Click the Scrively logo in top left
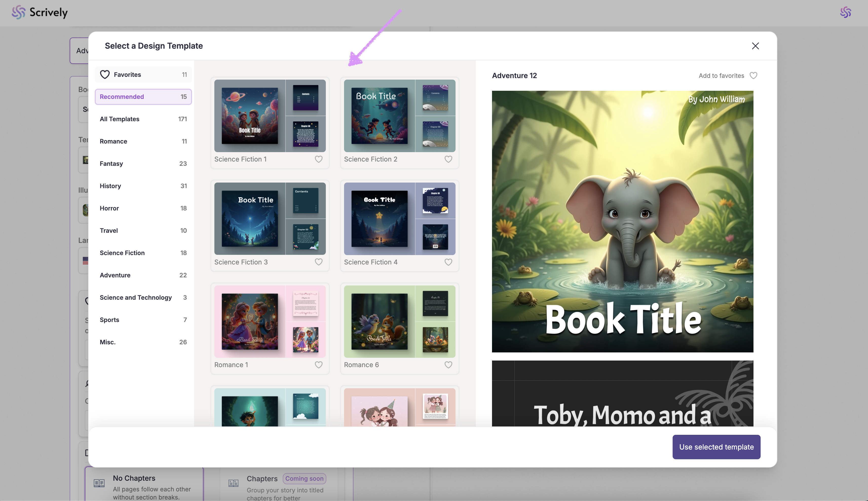The height and width of the screenshot is (501, 868). [40, 12]
